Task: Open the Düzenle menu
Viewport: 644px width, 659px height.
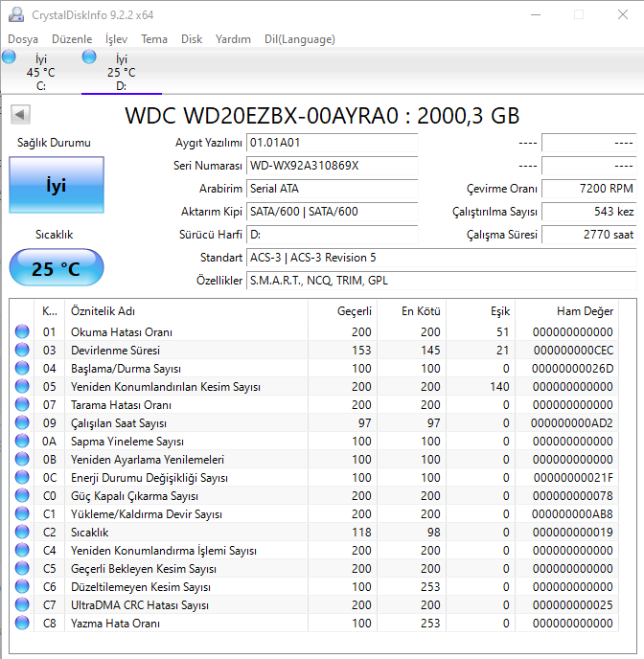Action: tap(72, 39)
